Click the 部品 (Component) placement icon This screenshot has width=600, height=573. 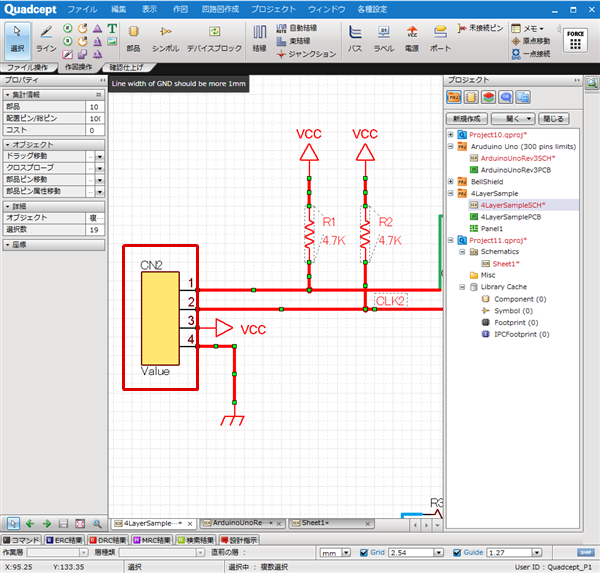coord(133,38)
